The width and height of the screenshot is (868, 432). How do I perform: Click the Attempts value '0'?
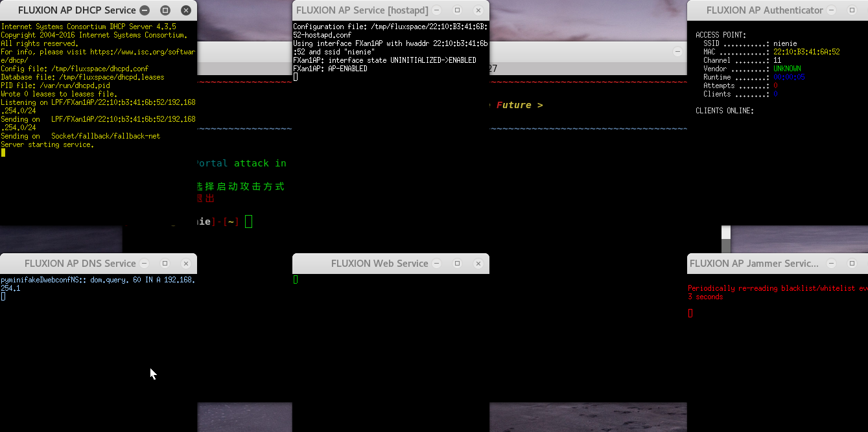[775, 85]
